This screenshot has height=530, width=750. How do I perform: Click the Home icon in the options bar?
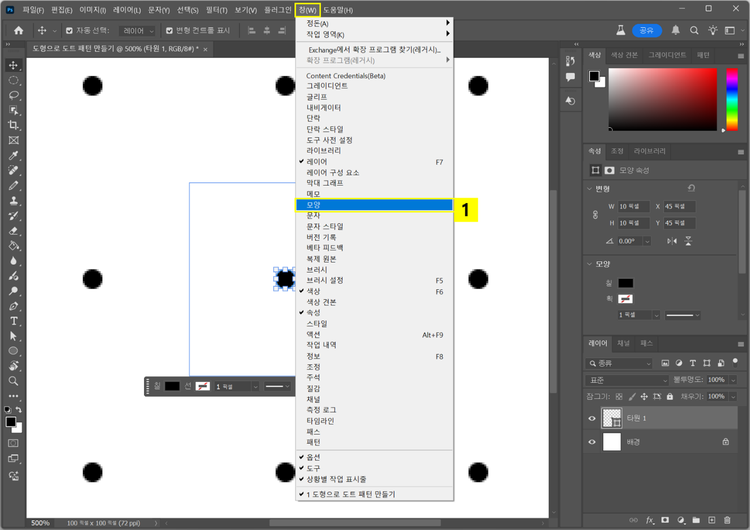pos(18,31)
